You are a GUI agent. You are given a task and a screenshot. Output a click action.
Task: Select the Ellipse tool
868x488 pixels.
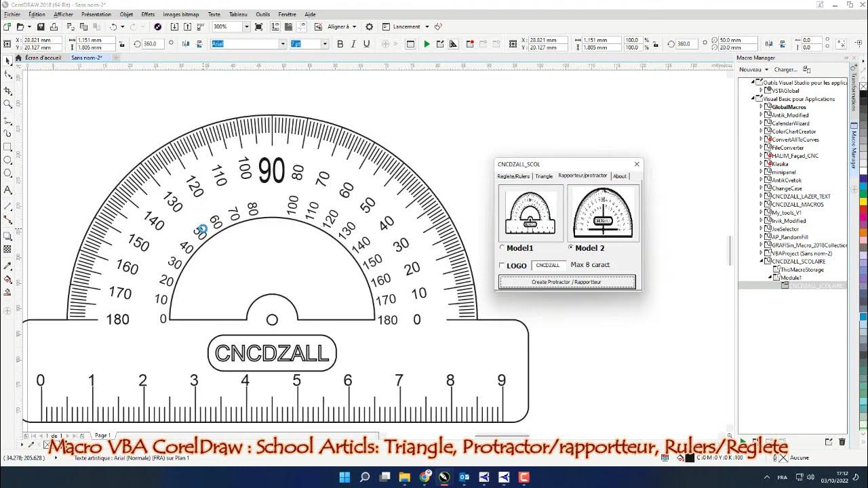pyautogui.click(x=7, y=161)
